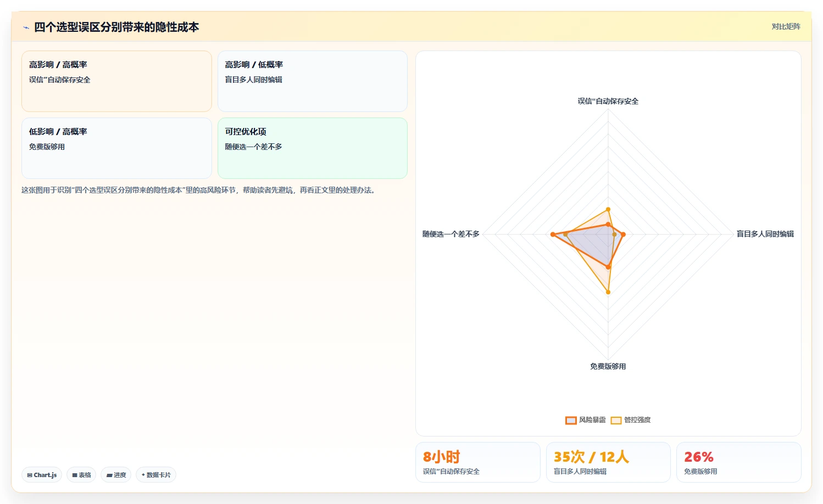Viewport: 823px width, 504px height.
Task: Click the 对比矩阵 label in header
Action: [786, 26]
